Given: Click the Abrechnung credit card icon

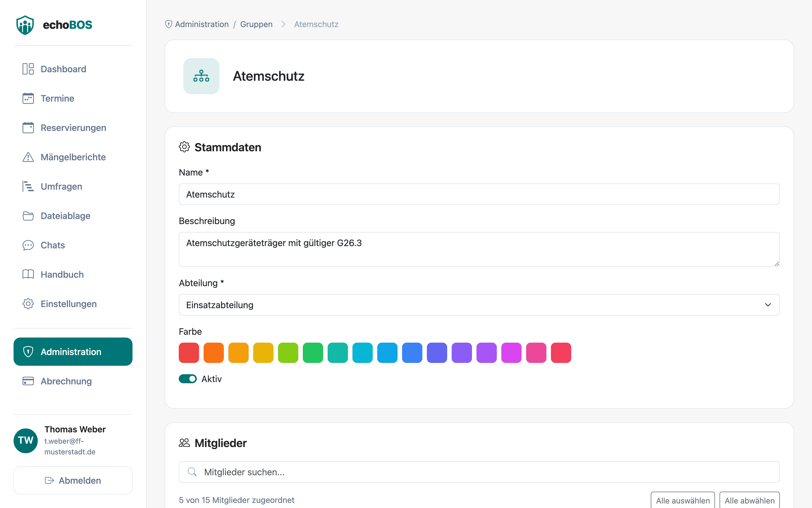Looking at the screenshot, I should click(28, 381).
